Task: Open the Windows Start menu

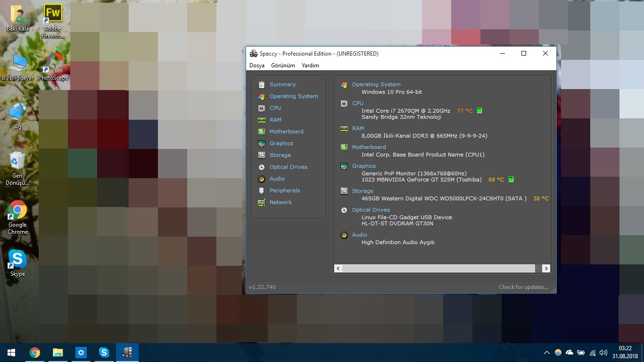Action: (x=11, y=353)
